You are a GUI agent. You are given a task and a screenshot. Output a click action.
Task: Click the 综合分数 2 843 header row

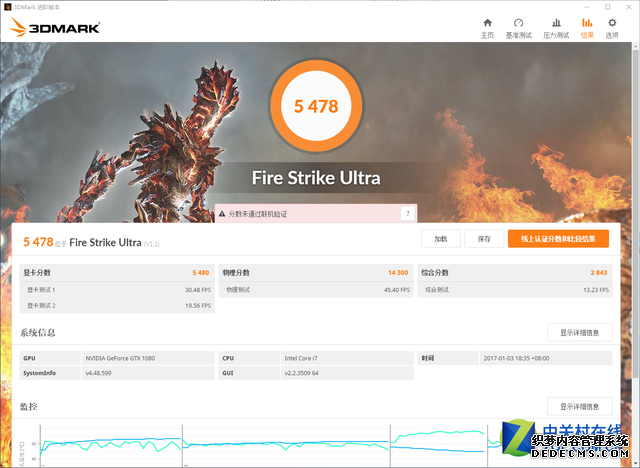pos(515,273)
